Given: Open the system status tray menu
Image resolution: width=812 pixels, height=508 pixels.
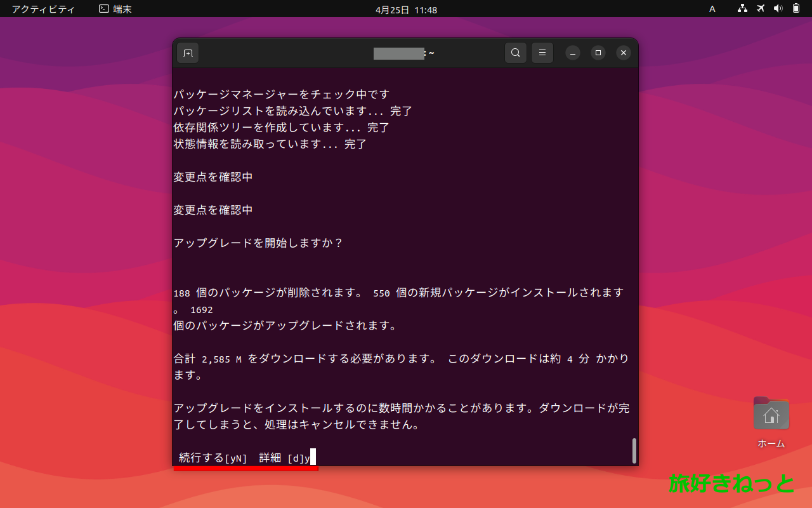Looking at the screenshot, I should (768, 9).
